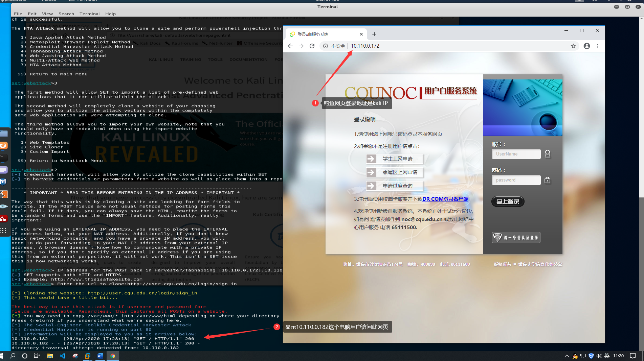This screenshot has height=361, width=644.
Task: Go back in the Chrome browser
Action: pos(290,46)
